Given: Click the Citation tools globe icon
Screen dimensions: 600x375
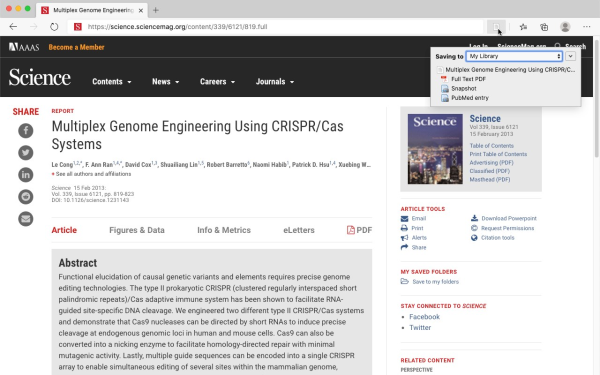Looking at the screenshot, I should [474, 238].
